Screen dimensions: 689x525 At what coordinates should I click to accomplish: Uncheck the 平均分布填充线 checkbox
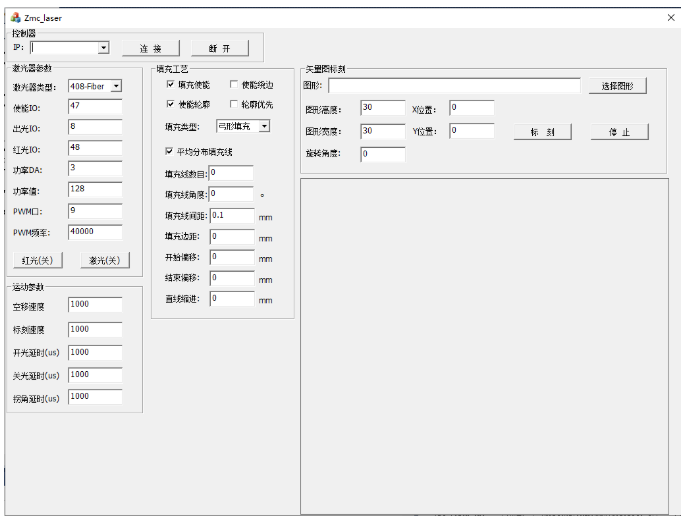tap(169, 151)
